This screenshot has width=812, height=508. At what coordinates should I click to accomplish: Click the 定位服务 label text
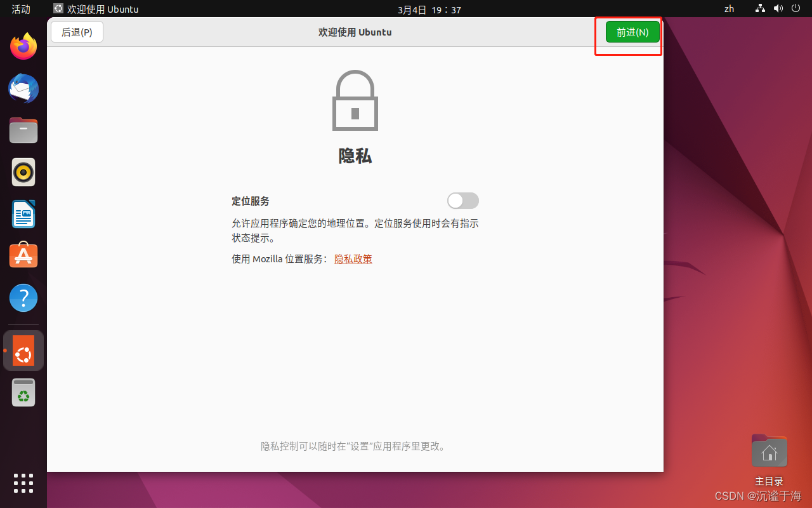pos(251,201)
